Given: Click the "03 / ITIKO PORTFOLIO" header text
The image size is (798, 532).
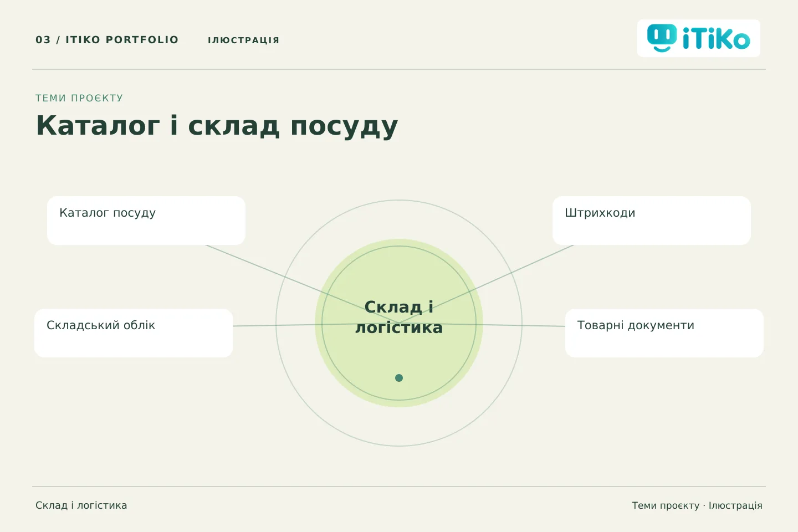Looking at the screenshot, I should (x=107, y=40).
